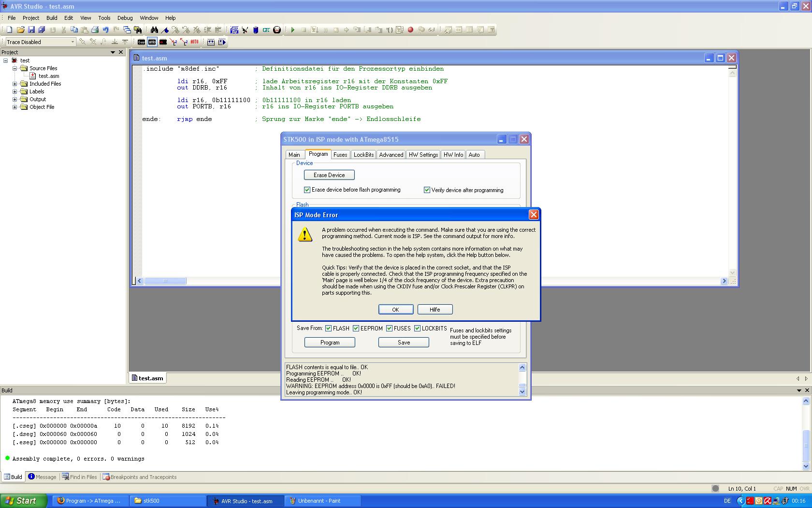Screen dimensions: 812x508
Task: Click the write EEPROM E2 down-arrow icon
Action: coord(174,42)
